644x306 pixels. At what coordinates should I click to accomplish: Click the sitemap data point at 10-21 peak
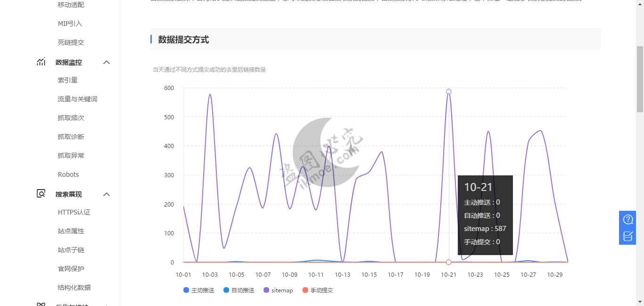449,91
